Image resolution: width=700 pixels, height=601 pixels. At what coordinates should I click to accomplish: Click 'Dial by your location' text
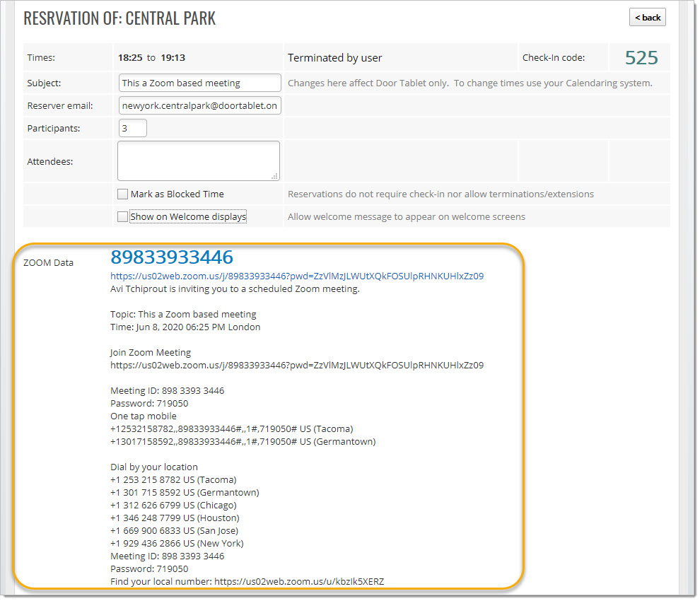(154, 467)
